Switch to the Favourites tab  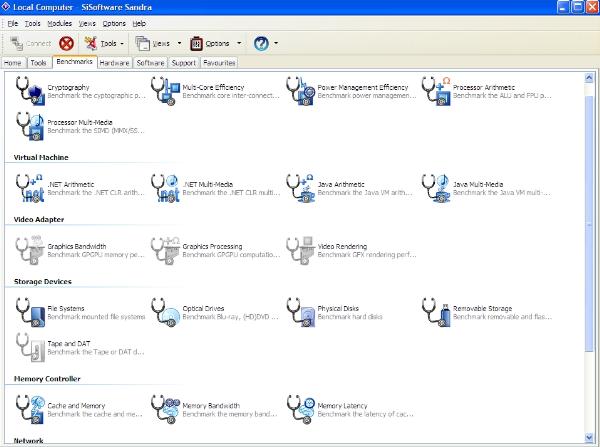point(219,63)
